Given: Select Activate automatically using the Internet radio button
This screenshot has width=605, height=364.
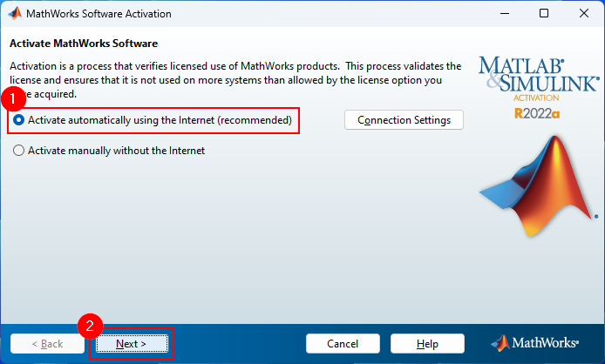Looking at the screenshot, I should (18, 120).
